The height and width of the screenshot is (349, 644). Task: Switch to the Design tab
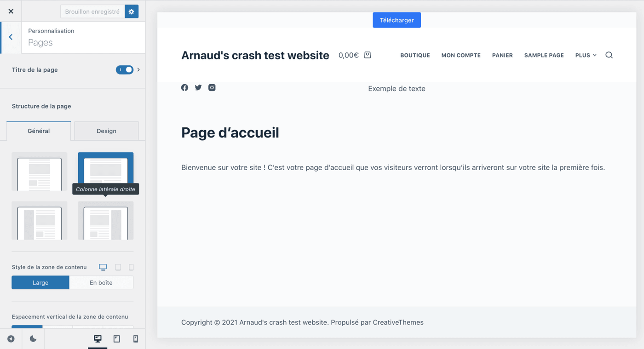(x=106, y=131)
